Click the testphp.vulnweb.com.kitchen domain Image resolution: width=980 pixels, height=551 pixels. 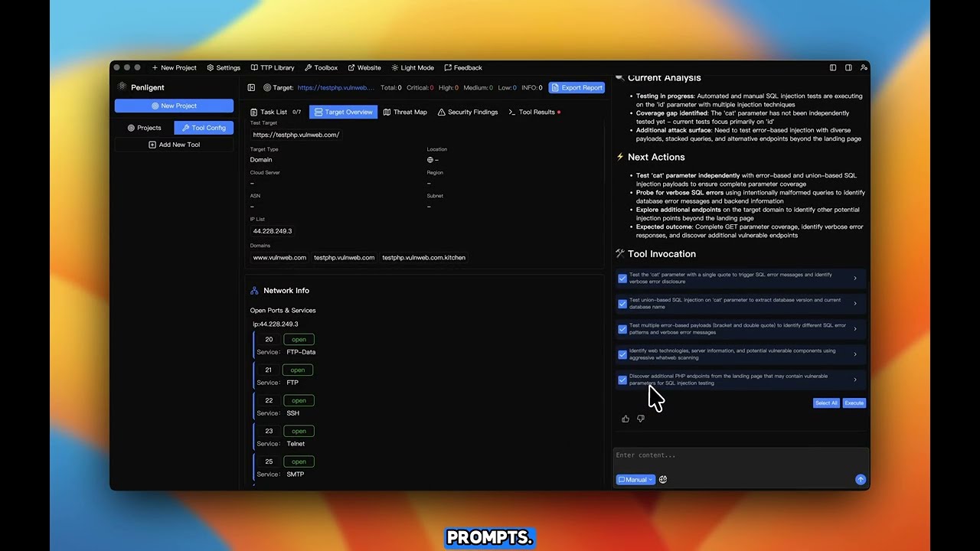423,258
